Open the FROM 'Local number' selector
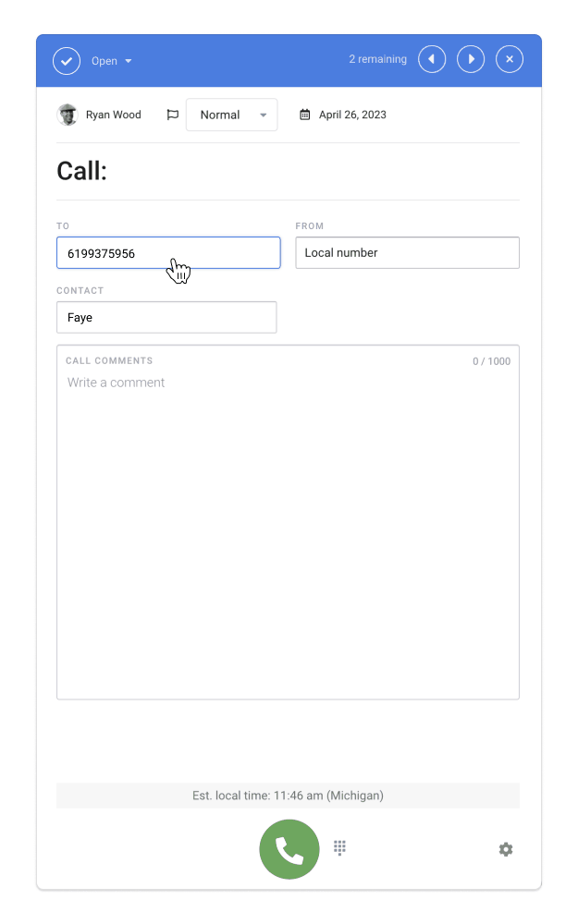 click(407, 252)
